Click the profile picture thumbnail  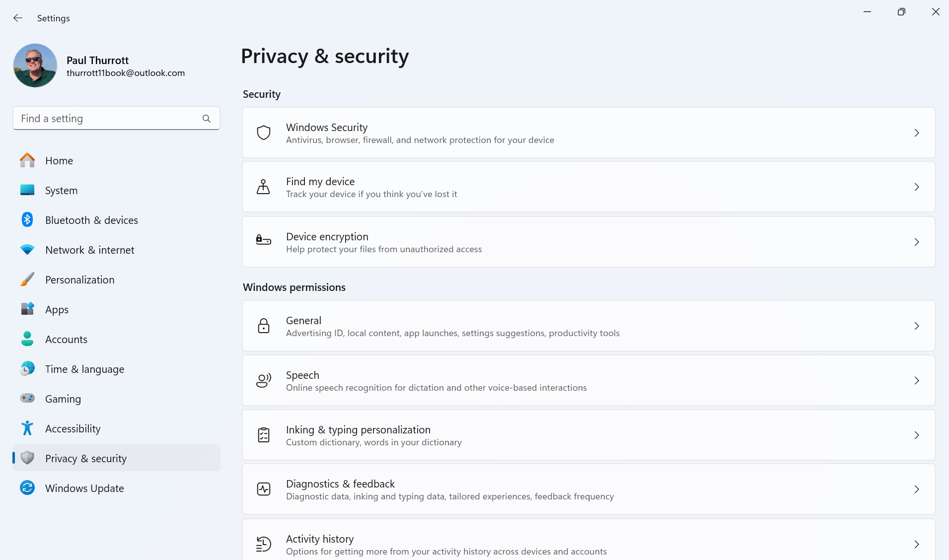click(x=35, y=66)
